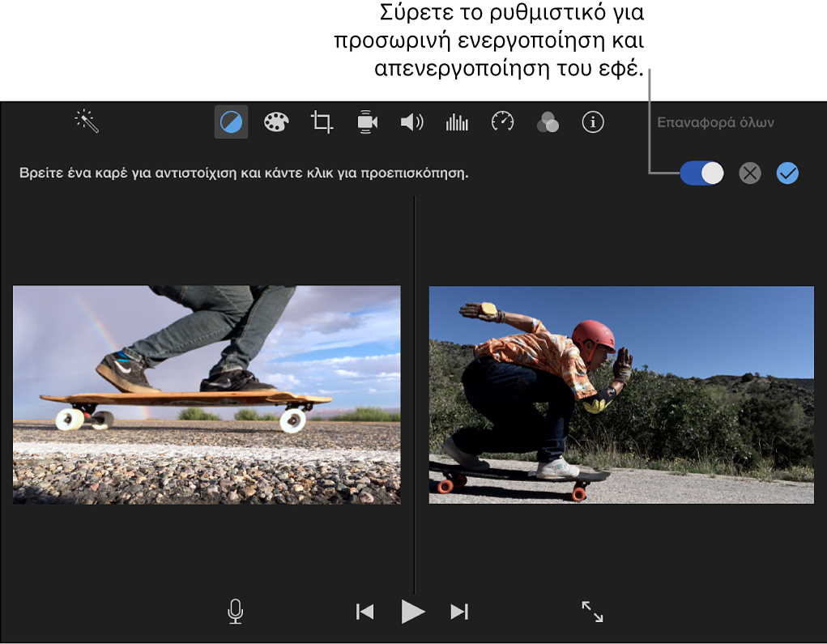The height and width of the screenshot is (644, 827).
Task: Start voiceover recording with the microphone
Action: click(x=235, y=612)
